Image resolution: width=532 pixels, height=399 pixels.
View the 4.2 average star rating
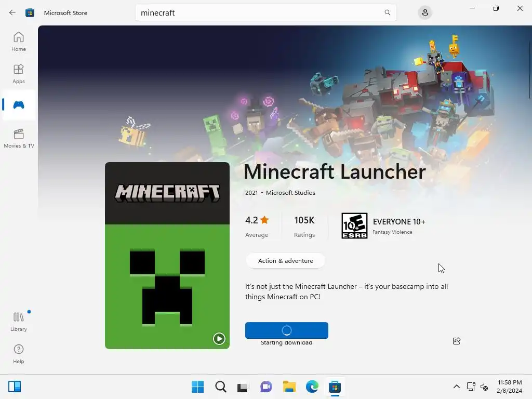[x=257, y=227]
